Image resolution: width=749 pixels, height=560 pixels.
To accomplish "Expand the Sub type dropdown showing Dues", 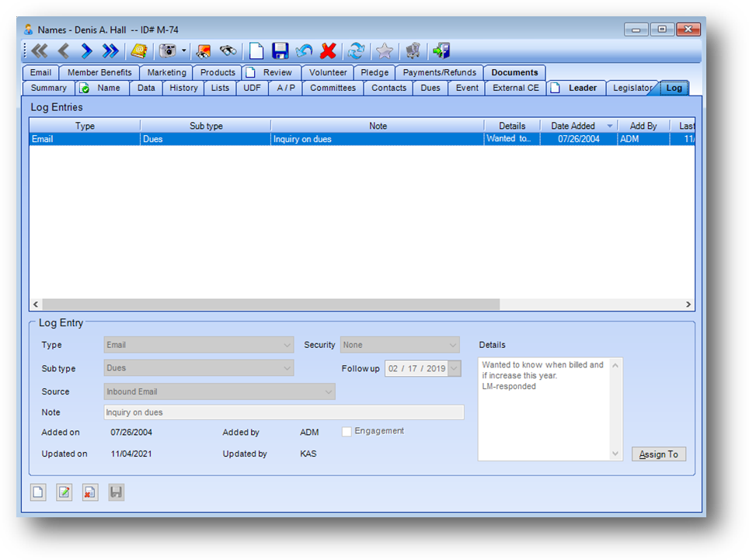I will (x=199, y=368).
